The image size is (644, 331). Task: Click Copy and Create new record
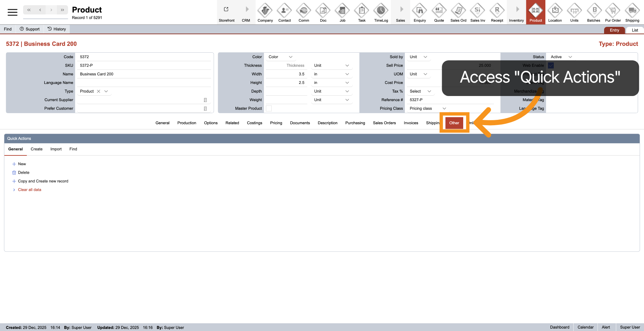43,181
